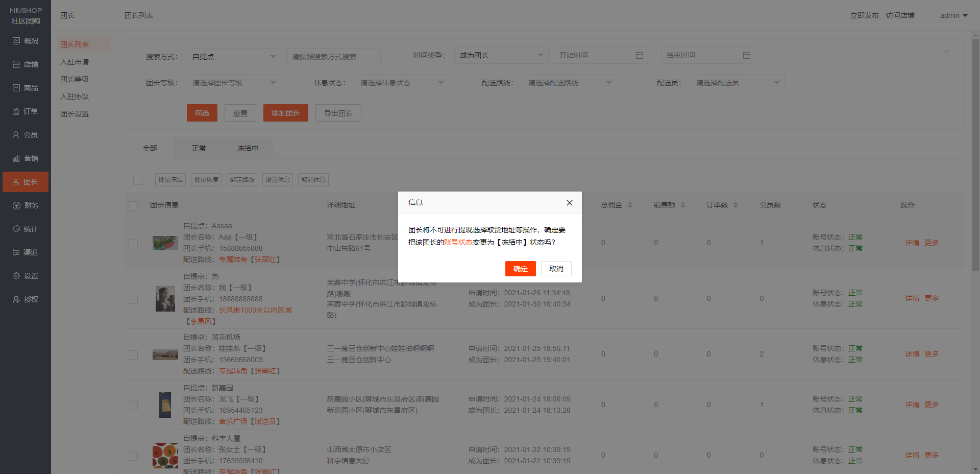Click the calendar icon in 开始时间 field
The width and height of the screenshot is (980, 474).
(x=639, y=55)
